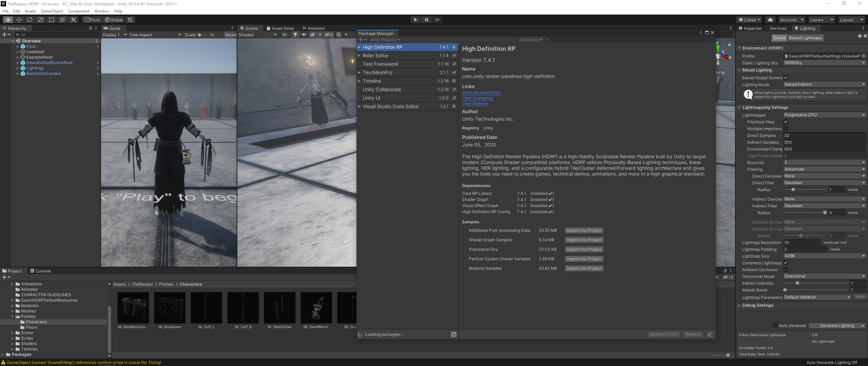Toggle Baked Global Illumination checkbox
The height and width of the screenshot is (366, 868).
tap(786, 78)
